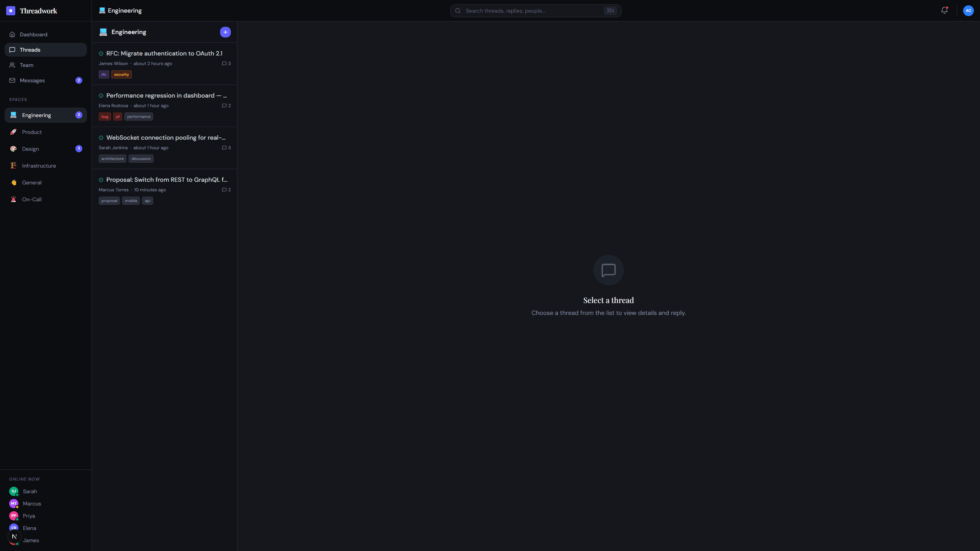The width and height of the screenshot is (980, 551).
Task: Click the discussion tag
Action: click(x=141, y=159)
